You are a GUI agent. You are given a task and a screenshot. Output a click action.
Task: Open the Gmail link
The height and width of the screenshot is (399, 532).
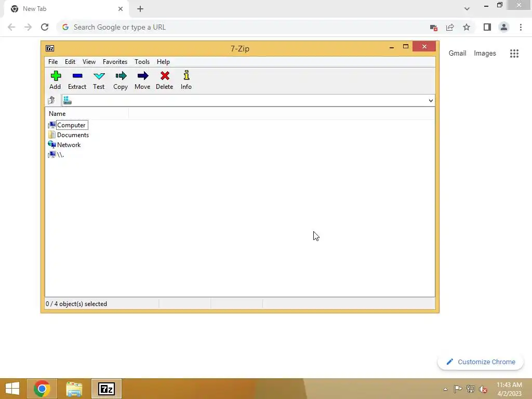(457, 54)
